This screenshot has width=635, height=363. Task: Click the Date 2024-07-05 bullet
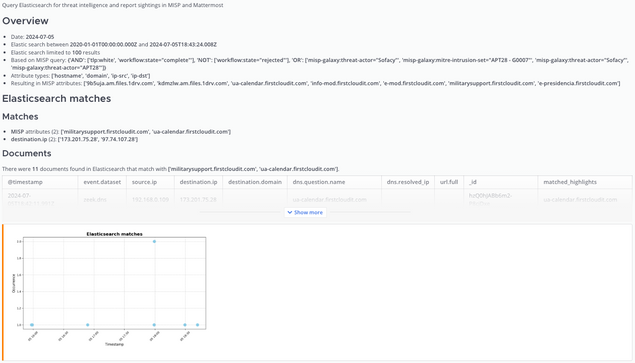(32, 37)
